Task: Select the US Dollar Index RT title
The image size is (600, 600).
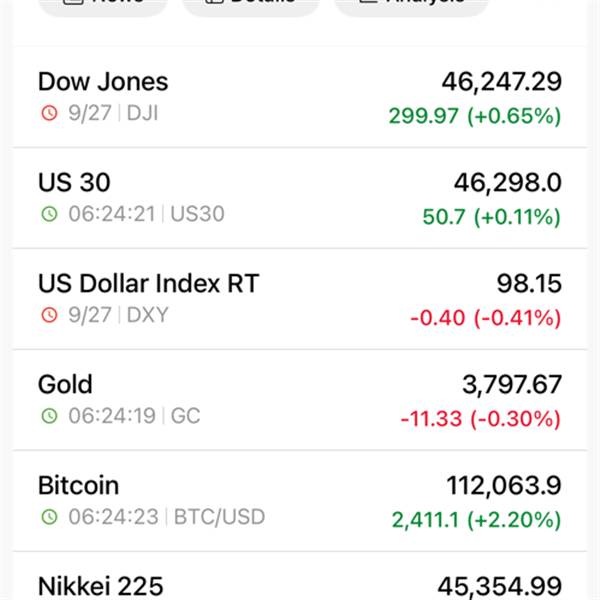Action: coord(148,284)
